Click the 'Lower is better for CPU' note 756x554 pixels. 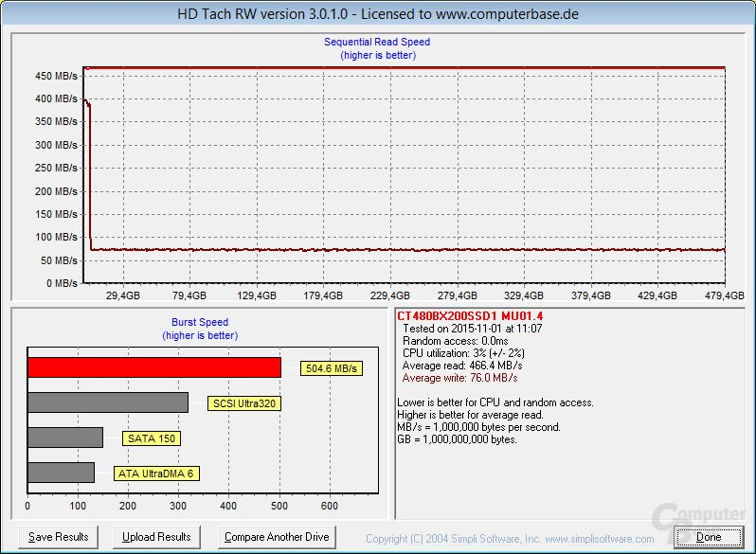pos(495,402)
